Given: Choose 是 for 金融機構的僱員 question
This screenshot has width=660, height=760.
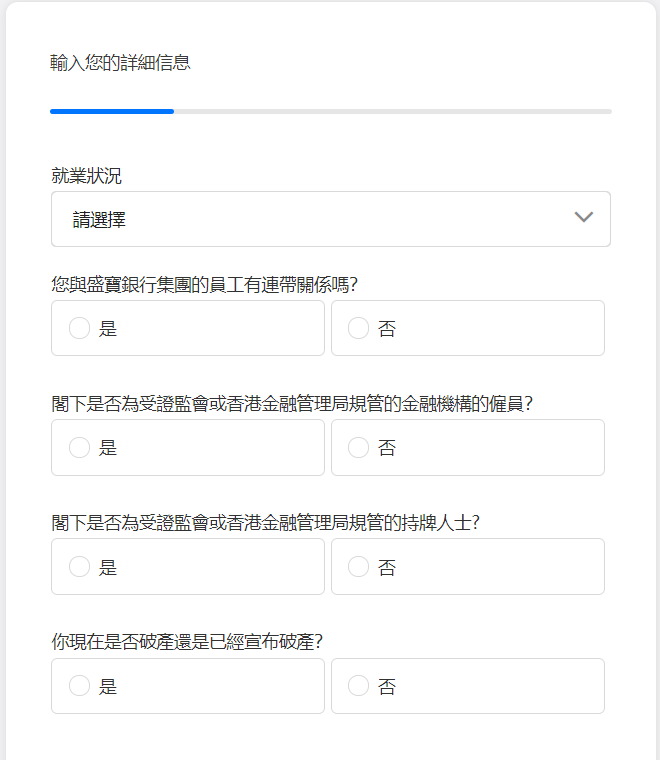Looking at the screenshot, I should pos(188,447).
